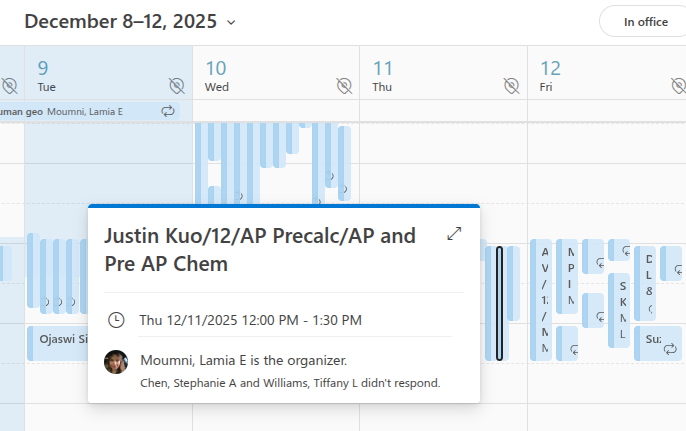
Task: Click the selected black-outlined event on Thursday
Action: 500,302
